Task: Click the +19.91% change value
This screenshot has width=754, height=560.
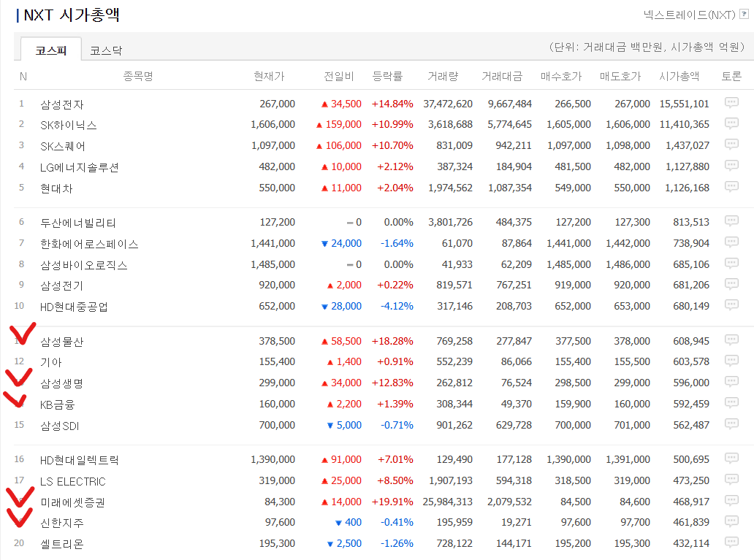Action: 392,502
